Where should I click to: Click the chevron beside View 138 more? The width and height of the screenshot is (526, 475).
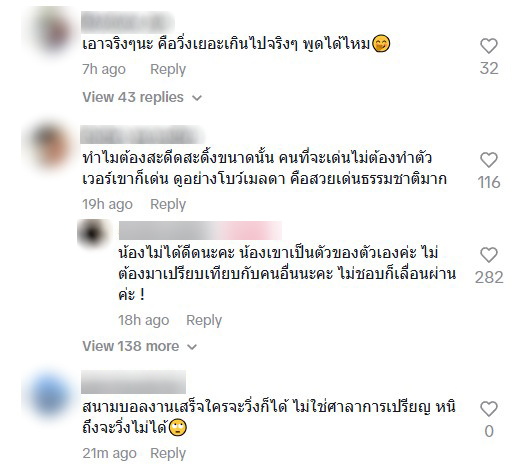[x=192, y=347]
